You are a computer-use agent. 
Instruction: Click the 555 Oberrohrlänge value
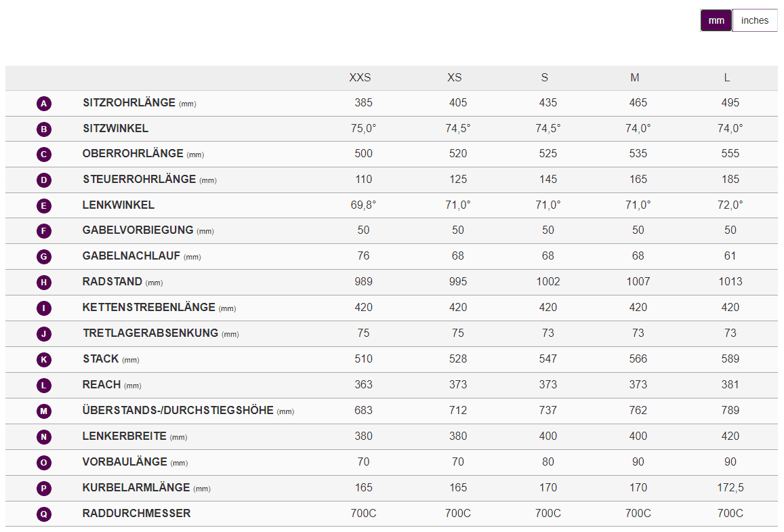pyautogui.click(x=730, y=153)
